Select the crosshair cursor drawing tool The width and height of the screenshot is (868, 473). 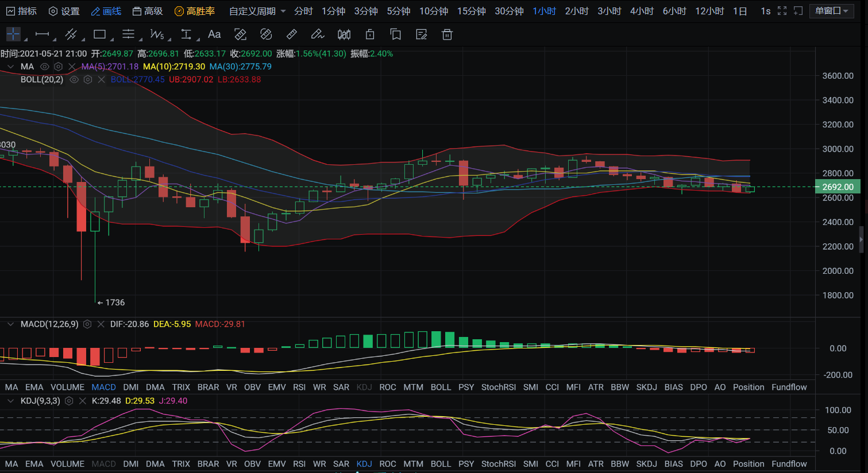pos(13,34)
